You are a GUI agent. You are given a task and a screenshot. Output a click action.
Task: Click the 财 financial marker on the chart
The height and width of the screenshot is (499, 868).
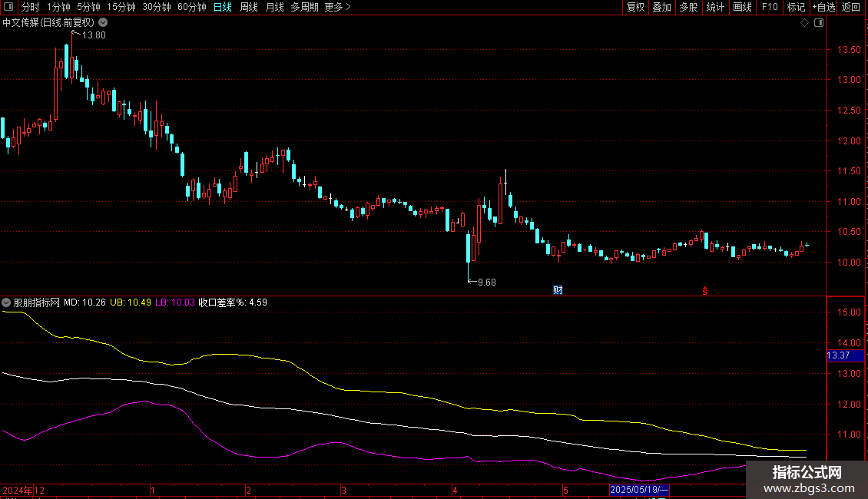pyautogui.click(x=558, y=290)
